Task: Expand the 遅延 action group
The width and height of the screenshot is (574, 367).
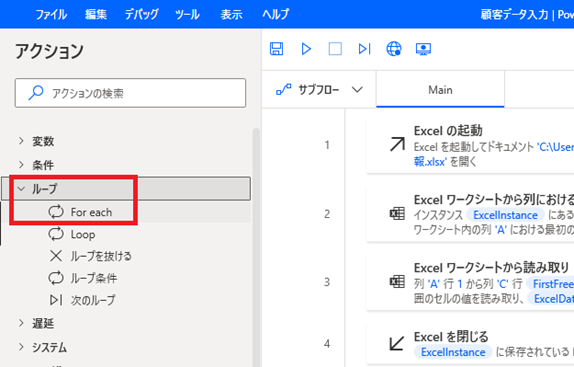Action: [21, 323]
